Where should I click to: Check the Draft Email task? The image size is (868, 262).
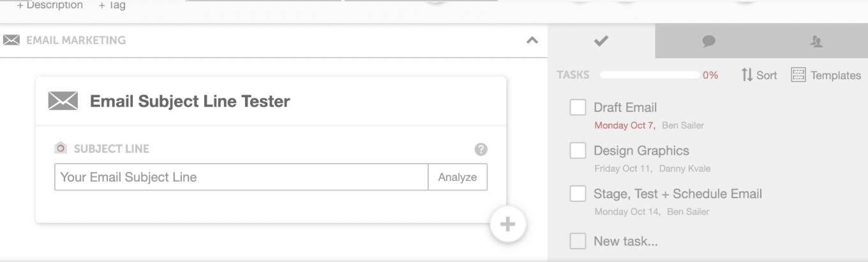[578, 107]
